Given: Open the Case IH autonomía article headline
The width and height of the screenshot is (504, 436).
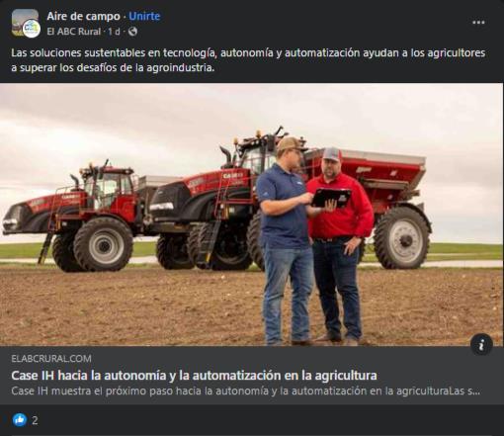Looking at the screenshot, I should pyautogui.click(x=194, y=376).
